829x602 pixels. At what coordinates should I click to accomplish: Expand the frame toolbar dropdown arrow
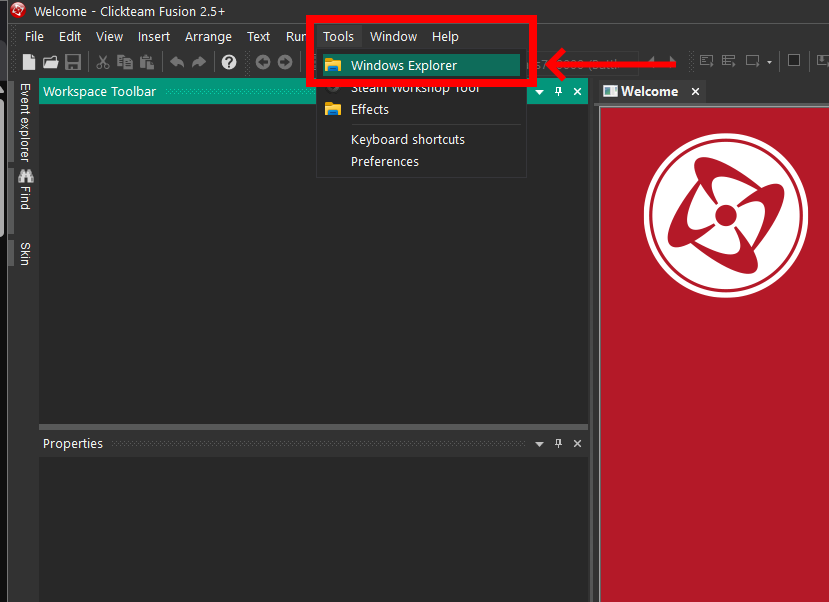[x=769, y=62]
